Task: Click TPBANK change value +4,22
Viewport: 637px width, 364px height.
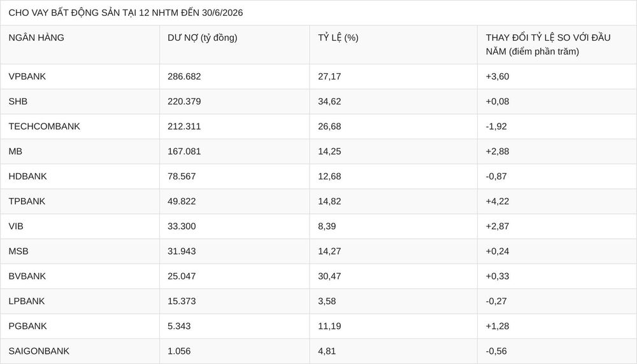Action: pos(497,201)
